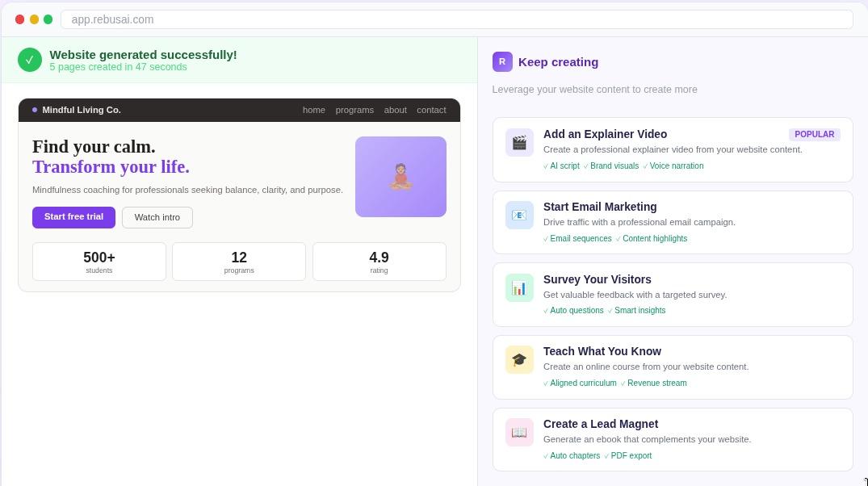Select home in the site navigation
Image resolution: width=868 pixels, height=486 pixels.
pos(313,110)
